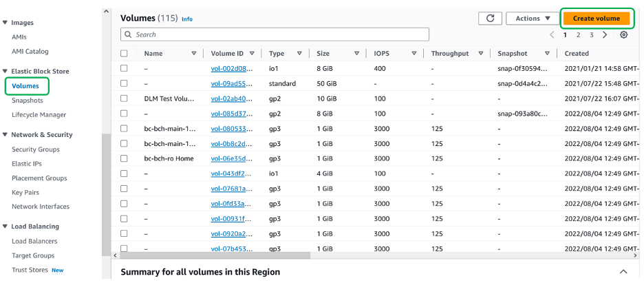Open Trust Stores in sidebar

(x=30, y=271)
